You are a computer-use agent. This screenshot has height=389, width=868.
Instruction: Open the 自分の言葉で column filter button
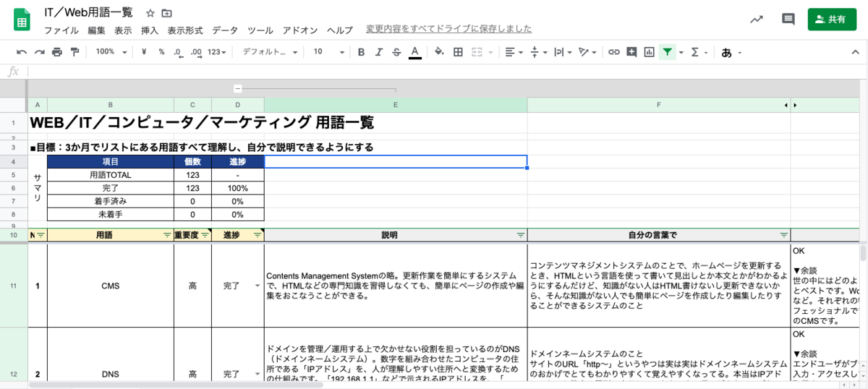coord(783,235)
